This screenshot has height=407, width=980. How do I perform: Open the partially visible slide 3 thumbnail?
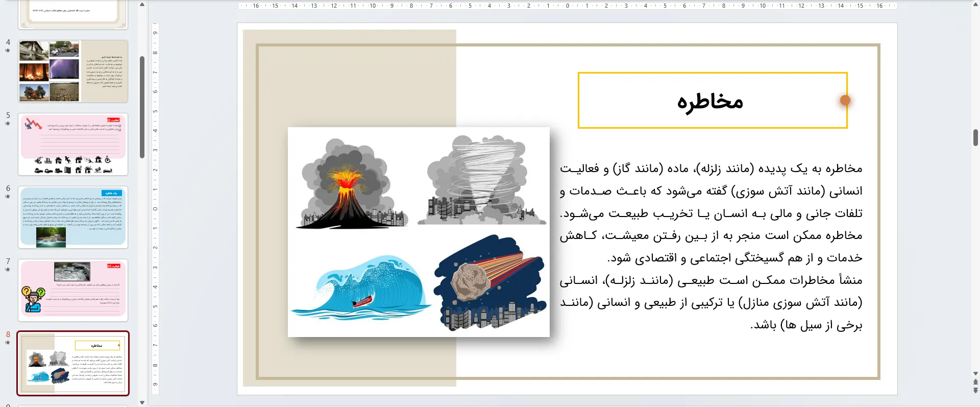pyautogui.click(x=73, y=14)
